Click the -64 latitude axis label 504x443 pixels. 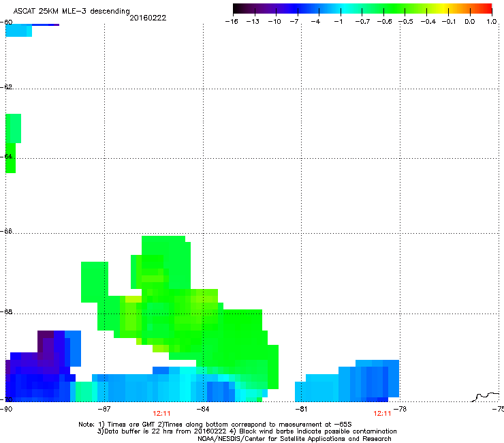(x=5, y=157)
